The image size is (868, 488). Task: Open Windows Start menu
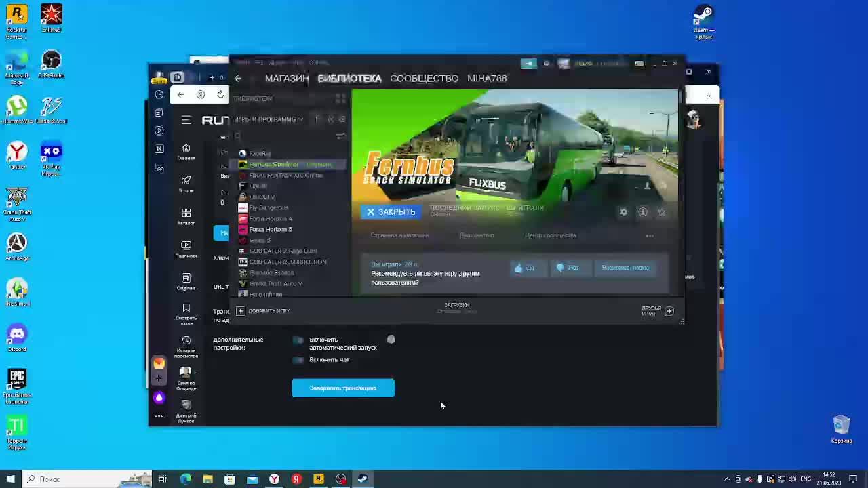[10, 479]
